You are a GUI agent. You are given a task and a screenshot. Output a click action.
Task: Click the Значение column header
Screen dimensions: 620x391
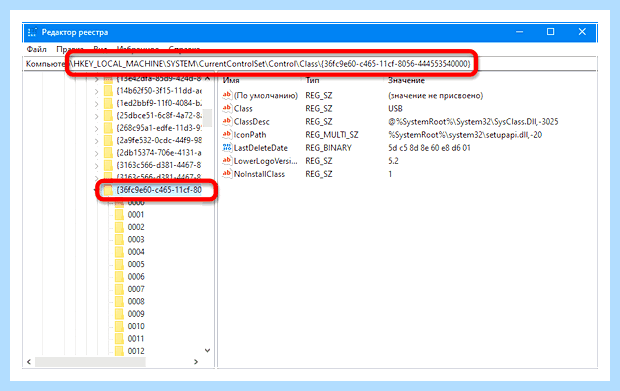pos(406,80)
